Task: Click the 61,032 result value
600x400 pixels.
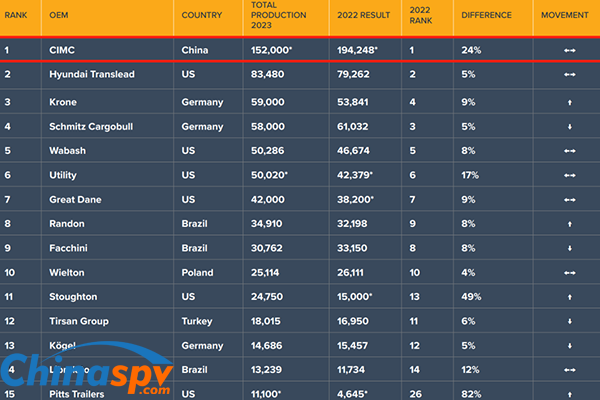Action: tap(352, 127)
